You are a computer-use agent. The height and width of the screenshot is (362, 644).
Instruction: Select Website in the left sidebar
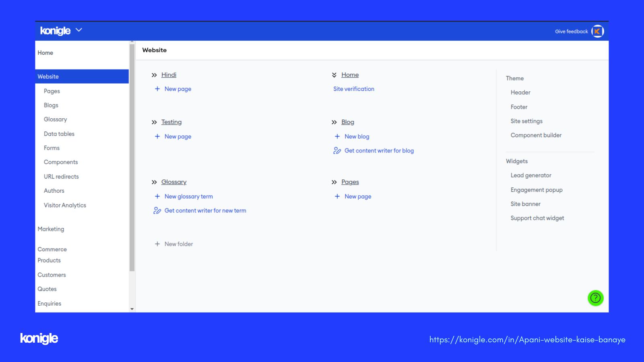(x=82, y=76)
